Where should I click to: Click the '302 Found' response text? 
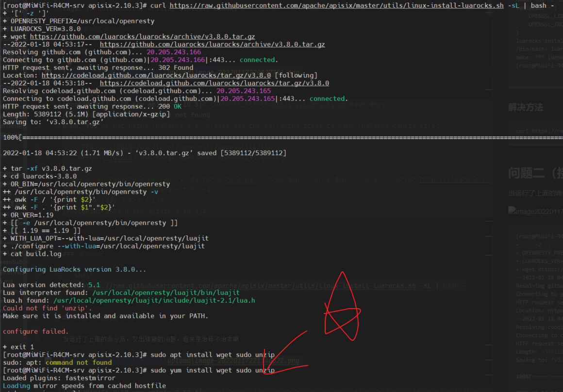(176, 67)
